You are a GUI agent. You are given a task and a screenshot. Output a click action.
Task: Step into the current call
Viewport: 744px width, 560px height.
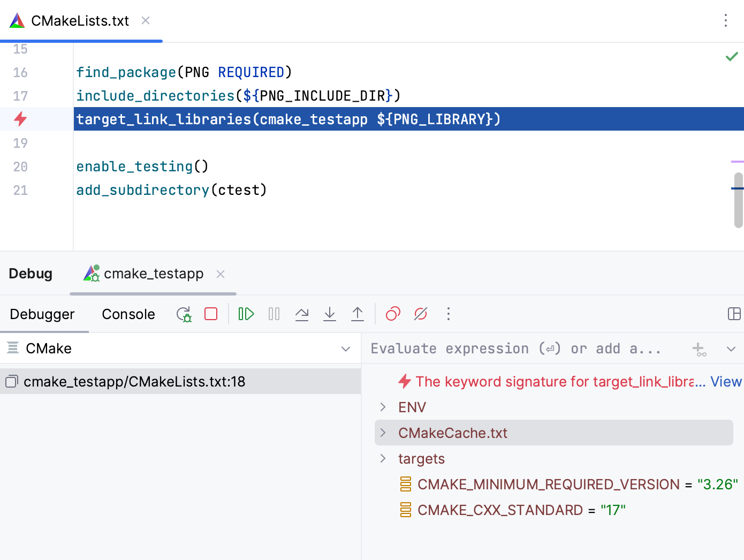pos(330,314)
